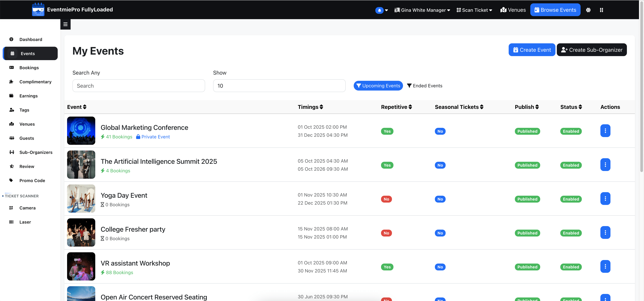Viewport: 644px width, 301px height.
Task: Click the Earnings wallet icon
Action: [11, 96]
